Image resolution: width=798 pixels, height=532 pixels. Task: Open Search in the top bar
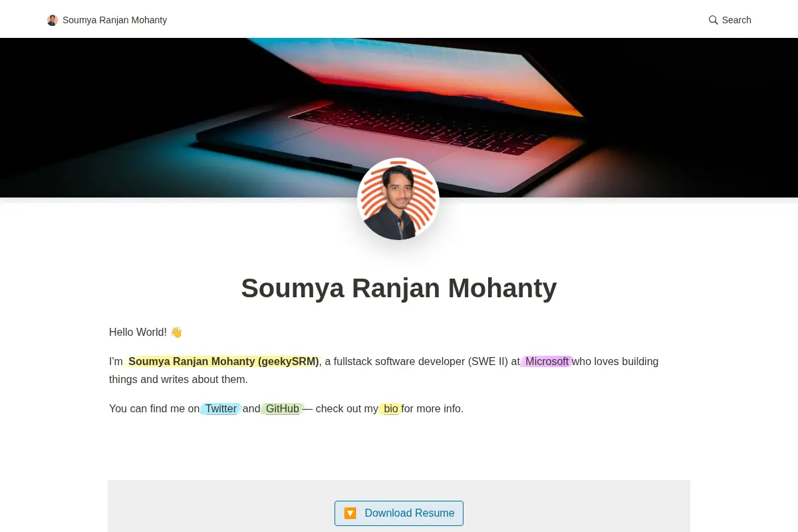click(x=730, y=20)
